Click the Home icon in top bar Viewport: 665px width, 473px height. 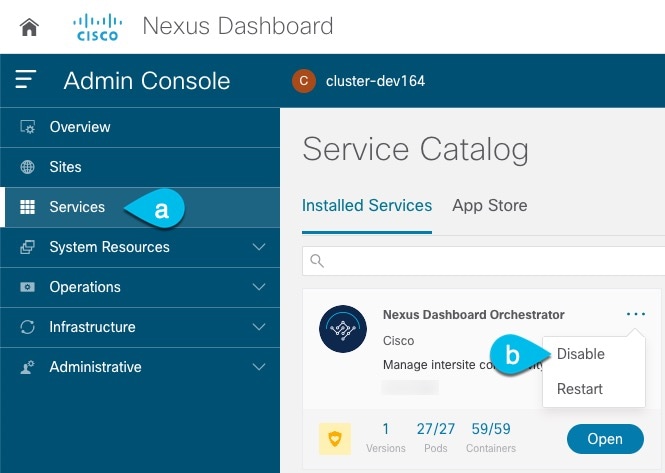pos(29,28)
